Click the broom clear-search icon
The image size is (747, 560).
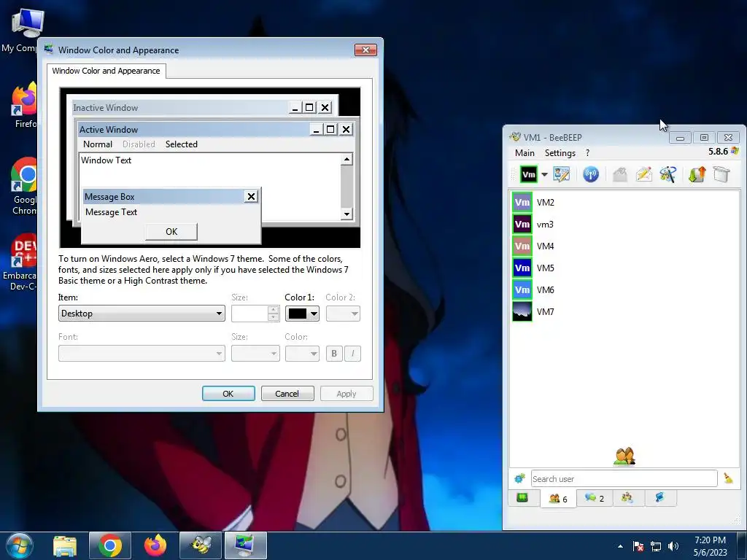click(x=729, y=478)
